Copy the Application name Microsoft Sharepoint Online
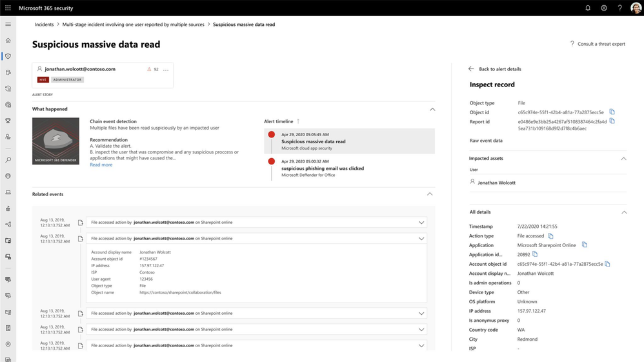 [585, 245]
